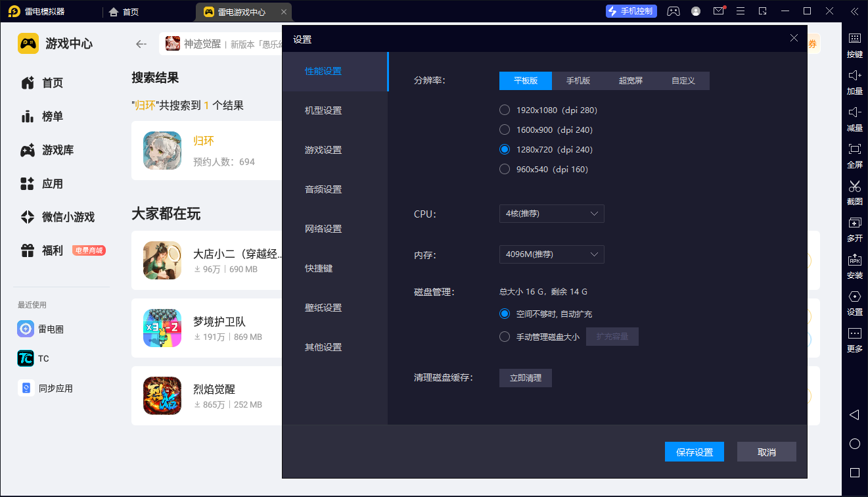
Task: Switch to 性能设置 settings tab
Action: (335, 71)
